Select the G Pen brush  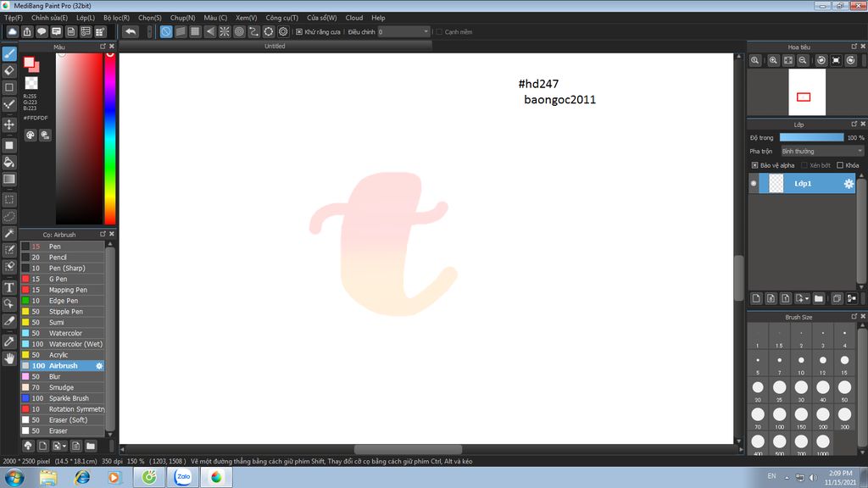pos(63,279)
